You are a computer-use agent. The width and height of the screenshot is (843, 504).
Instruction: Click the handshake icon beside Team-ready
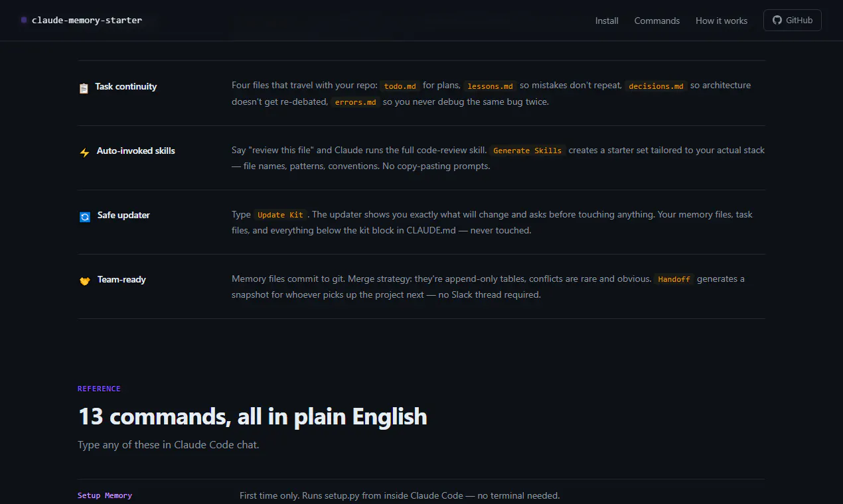(85, 281)
